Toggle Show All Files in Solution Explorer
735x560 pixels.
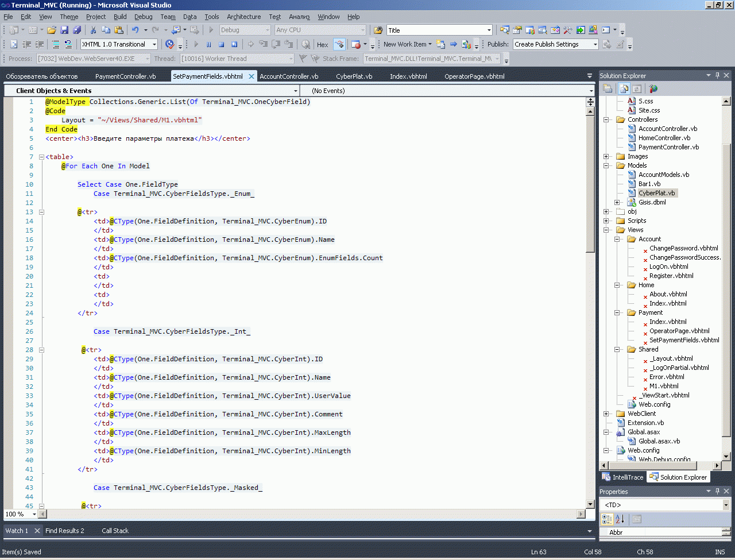[624, 88]
